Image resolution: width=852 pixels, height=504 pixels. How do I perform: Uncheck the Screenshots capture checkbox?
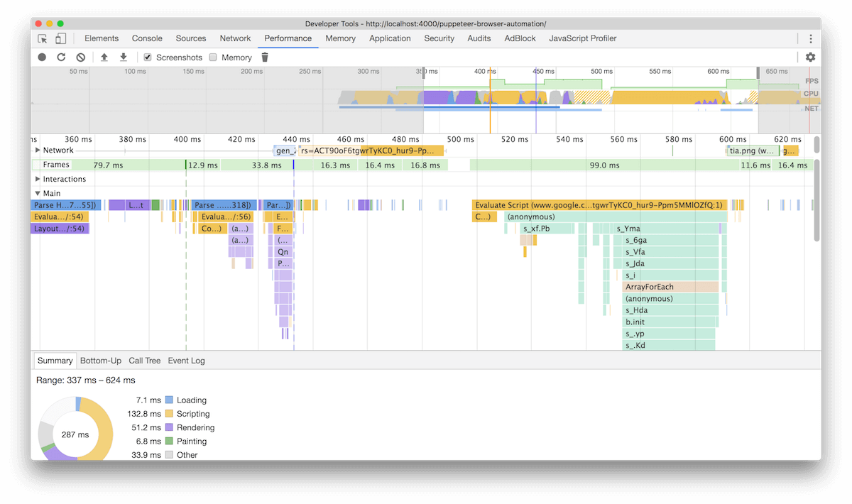point(146,57)
